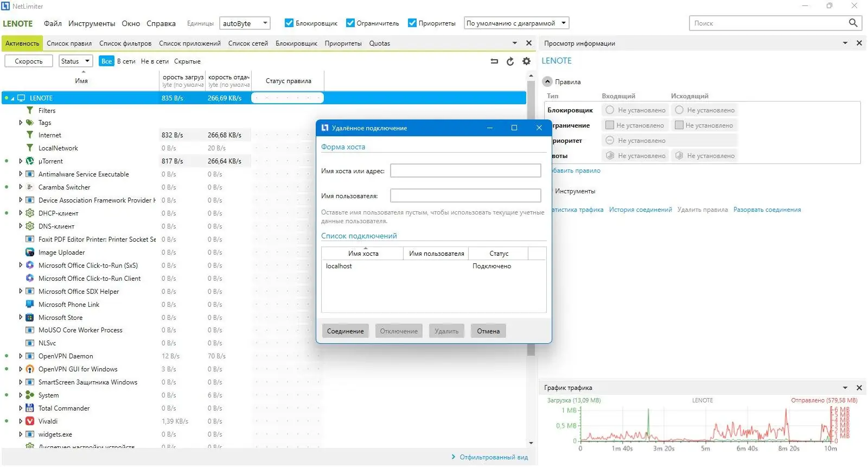Image resolution: width=868 pixels, height=467 pixels.
Task: Enable the incoming limit checkbox
Action: [x=610, y=125]
